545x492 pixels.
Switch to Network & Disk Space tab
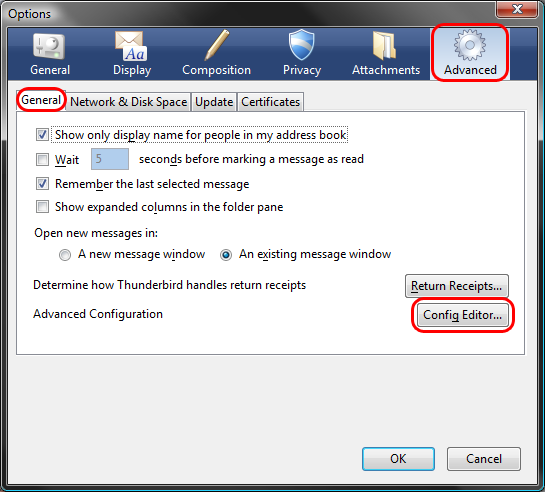tap(128, 102)
